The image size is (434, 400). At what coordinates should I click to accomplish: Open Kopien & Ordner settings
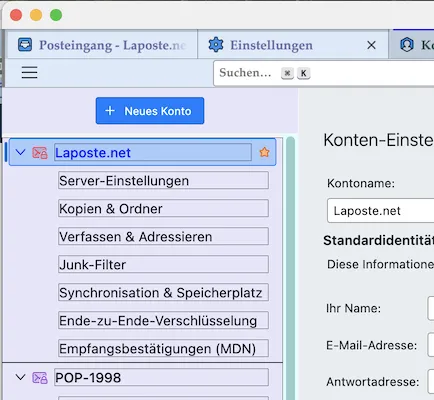click(163, 209)
